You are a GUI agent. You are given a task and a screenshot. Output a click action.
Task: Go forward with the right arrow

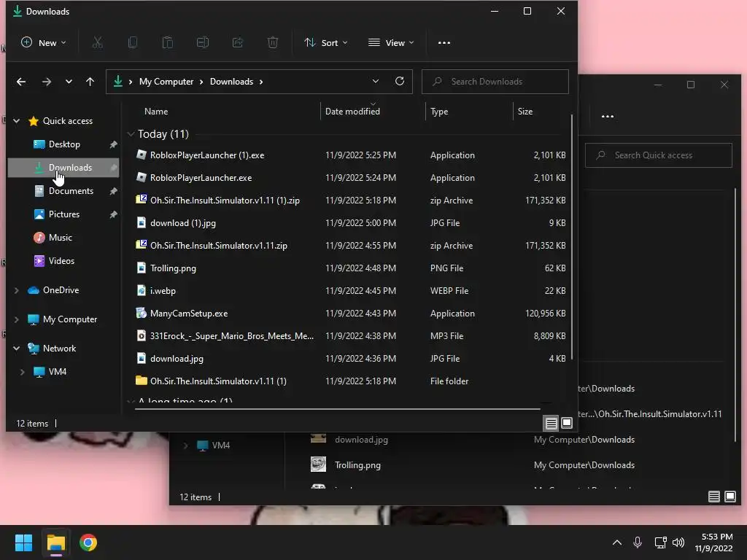click(46, 82)
